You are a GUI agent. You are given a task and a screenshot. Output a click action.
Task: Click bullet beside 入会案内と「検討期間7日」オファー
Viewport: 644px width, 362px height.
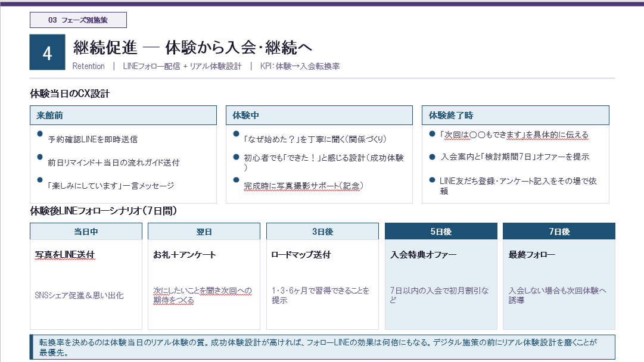pyautogui.click(x=432, y=157)
